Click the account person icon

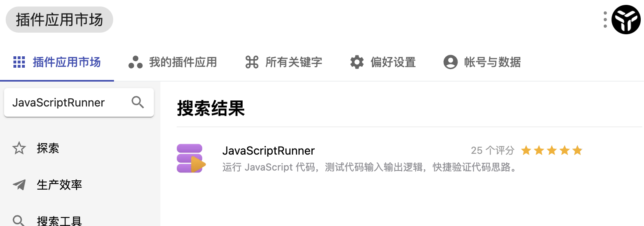tap(451, 62)
